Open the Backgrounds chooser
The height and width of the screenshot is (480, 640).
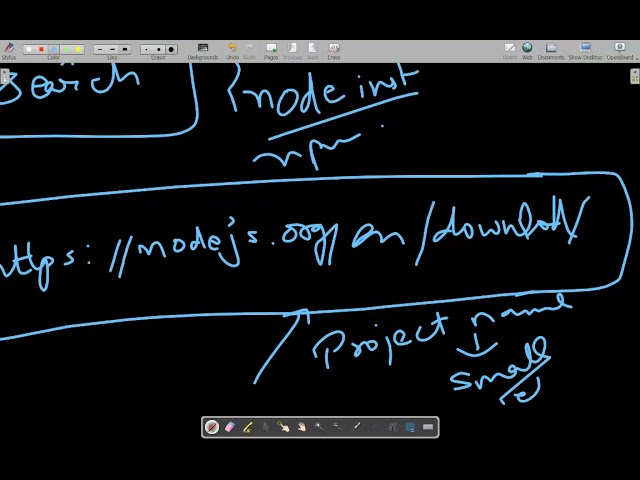[x=203, y=51]
